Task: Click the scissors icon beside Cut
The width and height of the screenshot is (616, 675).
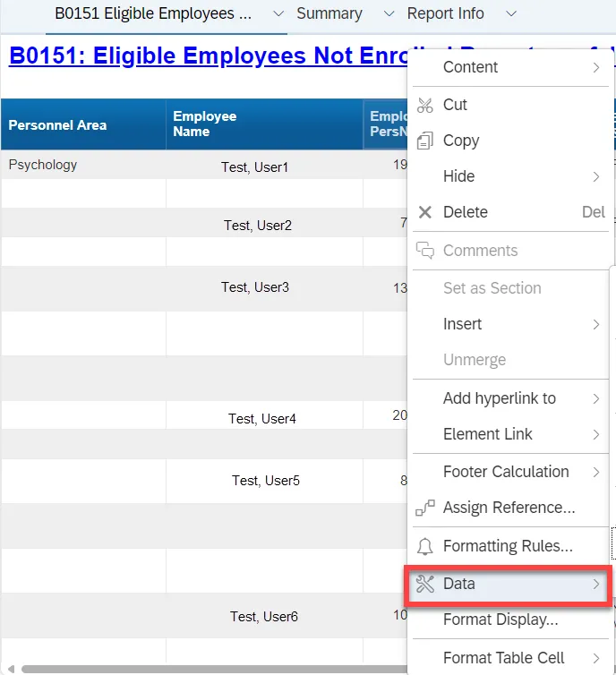Action: pos(425,105)
